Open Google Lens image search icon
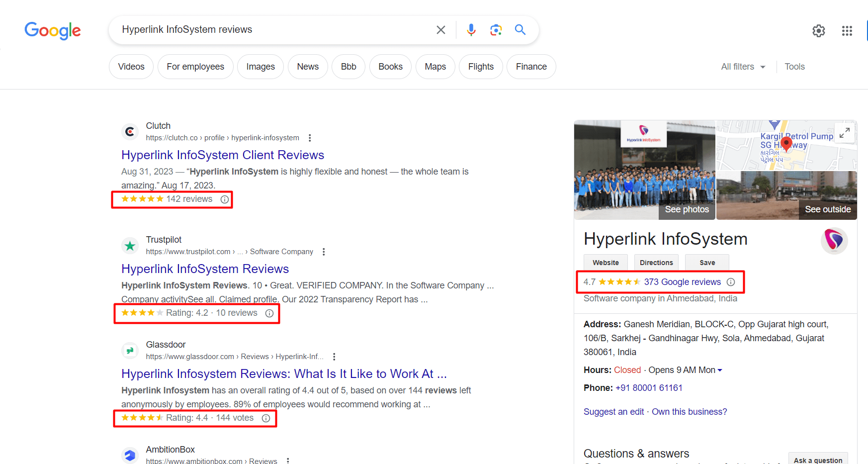 [x=496, y=30]
